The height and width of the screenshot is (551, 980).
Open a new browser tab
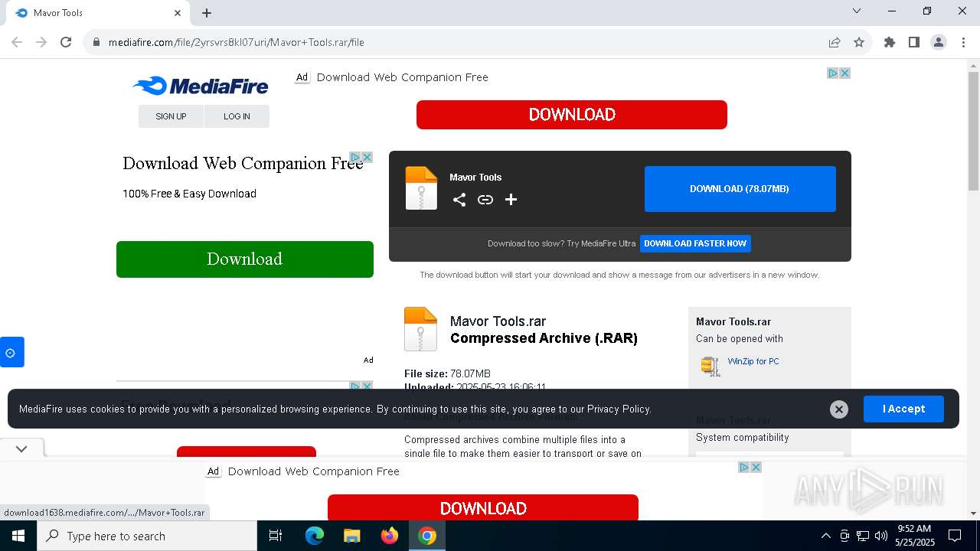point(207,13)
